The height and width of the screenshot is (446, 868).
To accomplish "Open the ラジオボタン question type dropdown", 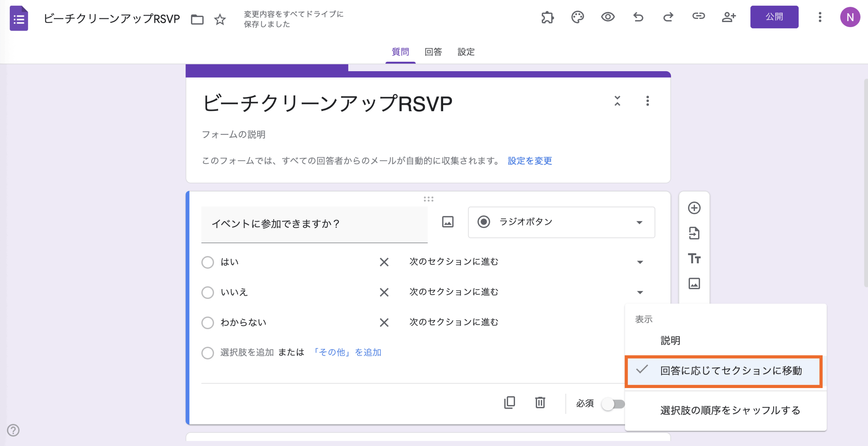I will (561, 222).
